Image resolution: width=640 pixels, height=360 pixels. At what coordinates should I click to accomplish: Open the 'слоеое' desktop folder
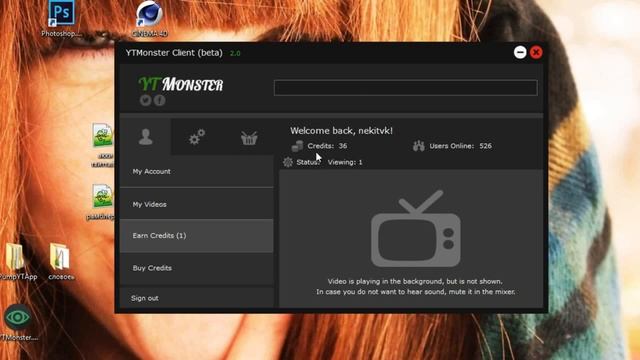coord(60,262)
